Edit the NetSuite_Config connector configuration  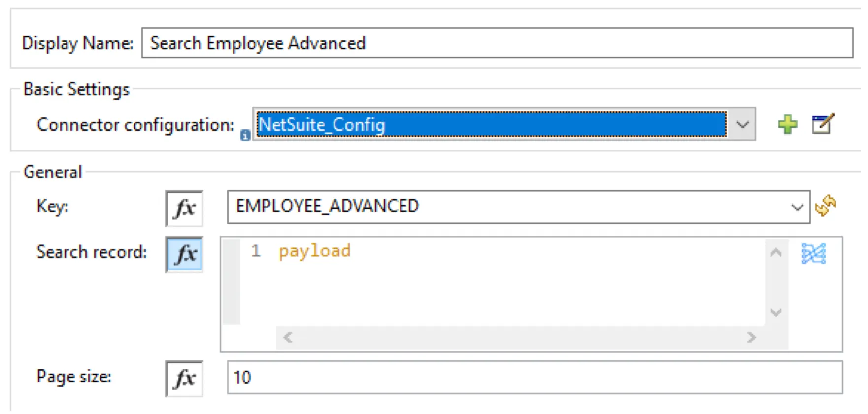[823, 124]
